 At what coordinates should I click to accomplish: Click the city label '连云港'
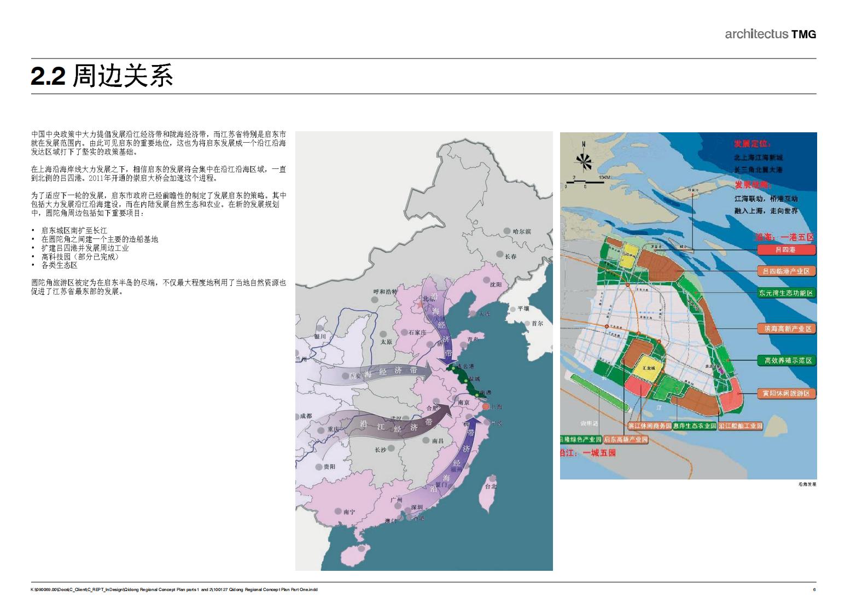464,367
